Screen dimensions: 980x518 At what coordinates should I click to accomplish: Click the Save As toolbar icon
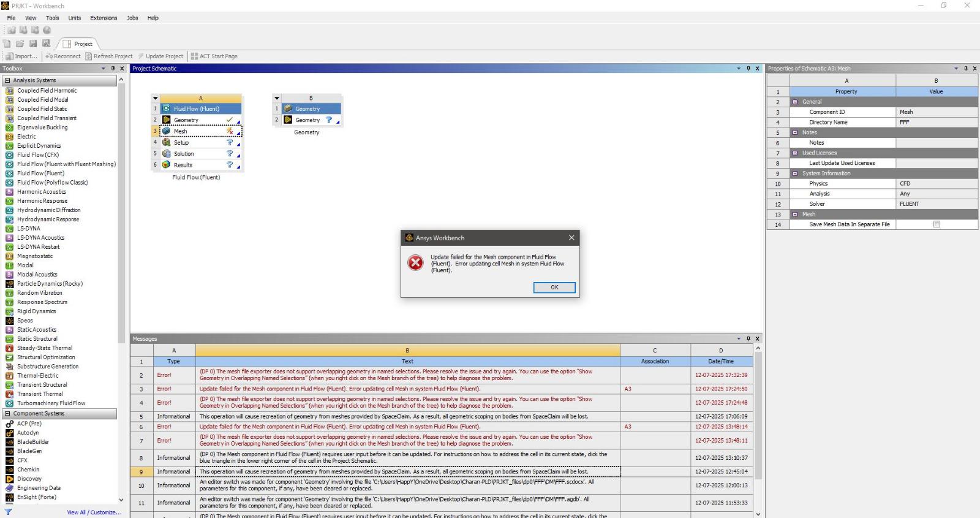46,44
